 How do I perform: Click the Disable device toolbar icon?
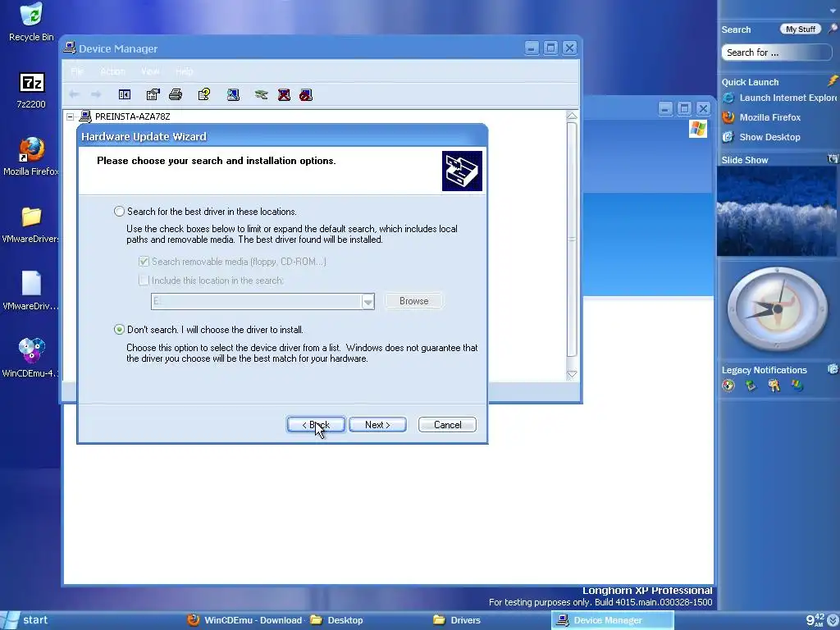[306, 95]
